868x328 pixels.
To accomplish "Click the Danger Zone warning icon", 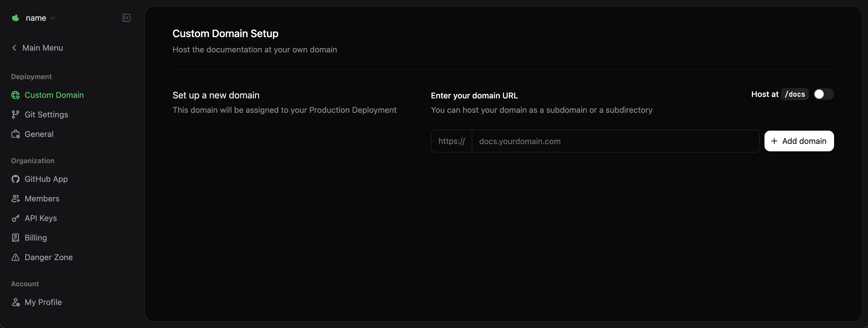I will tap(16, 257).
